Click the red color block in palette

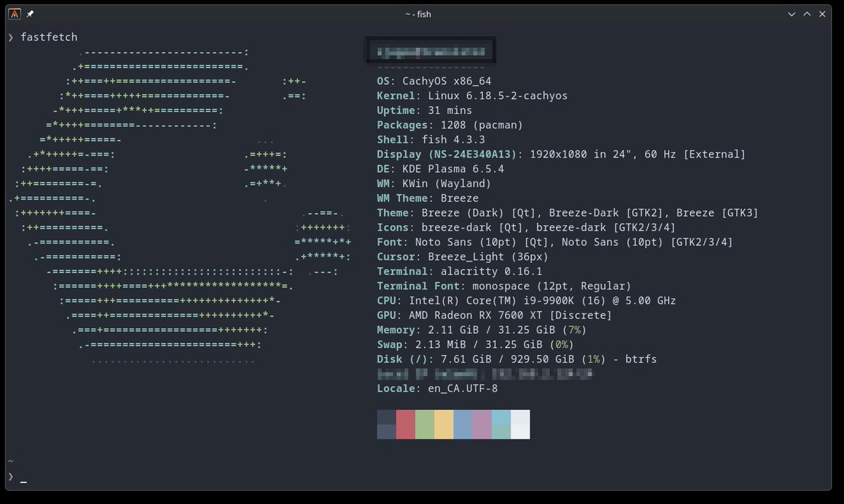click(406, 425)
